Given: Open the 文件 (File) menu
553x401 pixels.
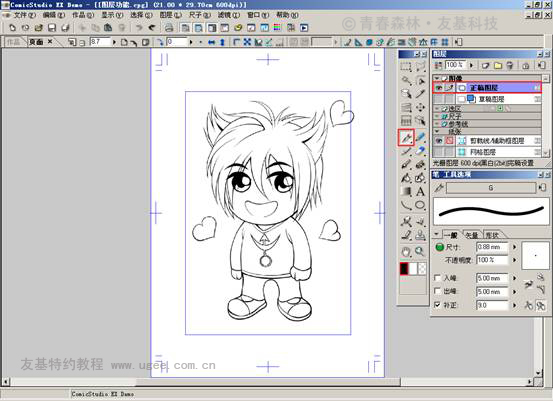Looking at the screenshot, I should [25, 15].
